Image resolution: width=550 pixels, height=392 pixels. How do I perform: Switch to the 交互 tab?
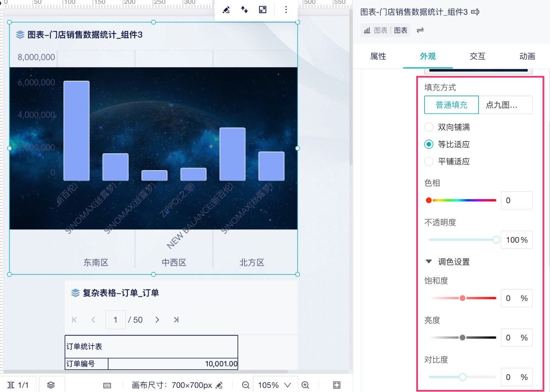tap(477, 56)
